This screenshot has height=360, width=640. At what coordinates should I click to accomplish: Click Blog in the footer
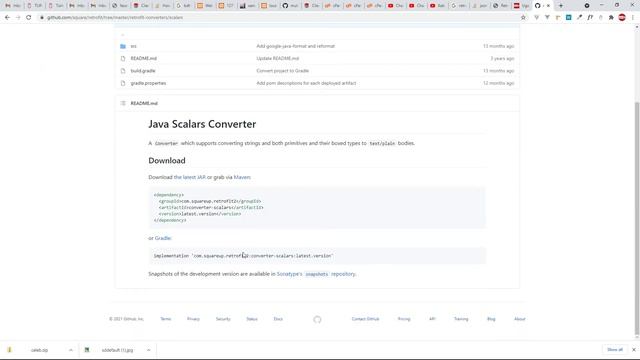pyautogui.click(x=491, y=319)
